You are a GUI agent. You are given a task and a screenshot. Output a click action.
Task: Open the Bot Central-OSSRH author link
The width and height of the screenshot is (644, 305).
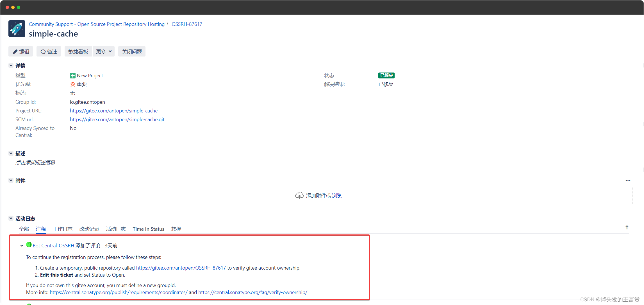point(53,246)
